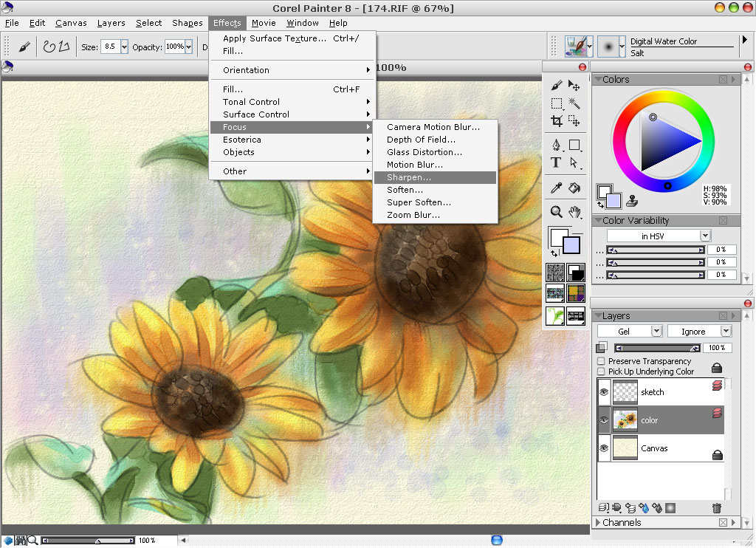Select the Selection Adjuster tool
The width and height of the screenshot is (756, 548).
click(574, 120)
